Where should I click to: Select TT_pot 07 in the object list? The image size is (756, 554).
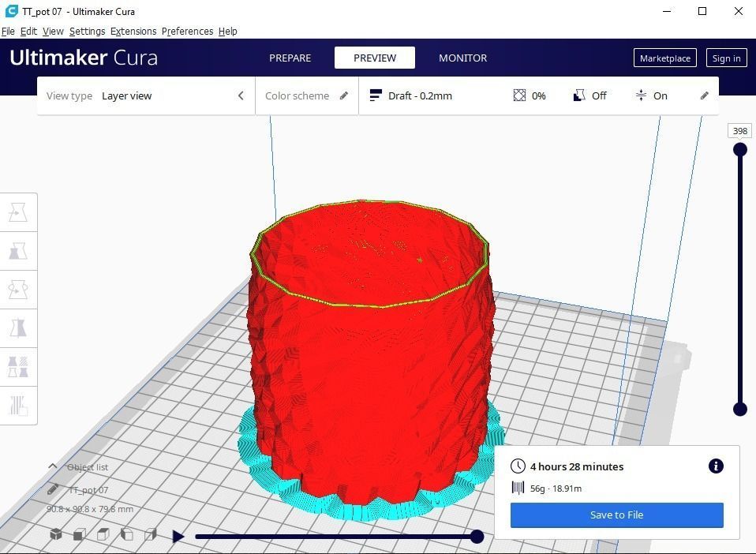pos(88,490)
